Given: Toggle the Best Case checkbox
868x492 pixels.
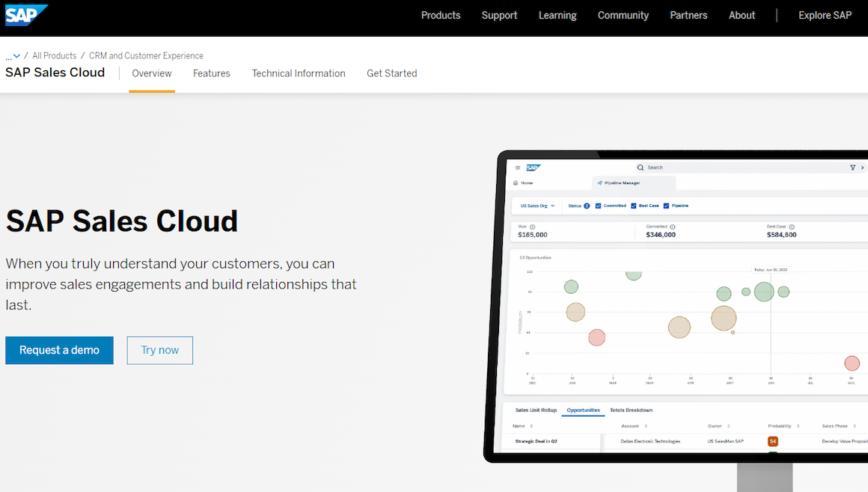Looking at the screenshot, I should 633,206.
